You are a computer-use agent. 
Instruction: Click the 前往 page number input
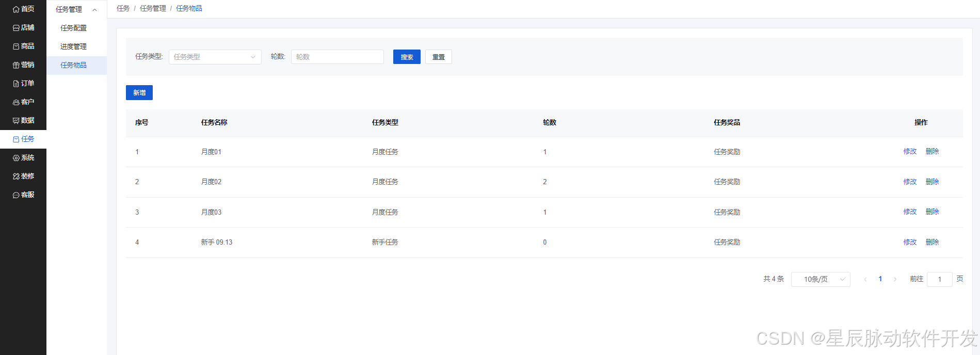click(x=940, y=279)
